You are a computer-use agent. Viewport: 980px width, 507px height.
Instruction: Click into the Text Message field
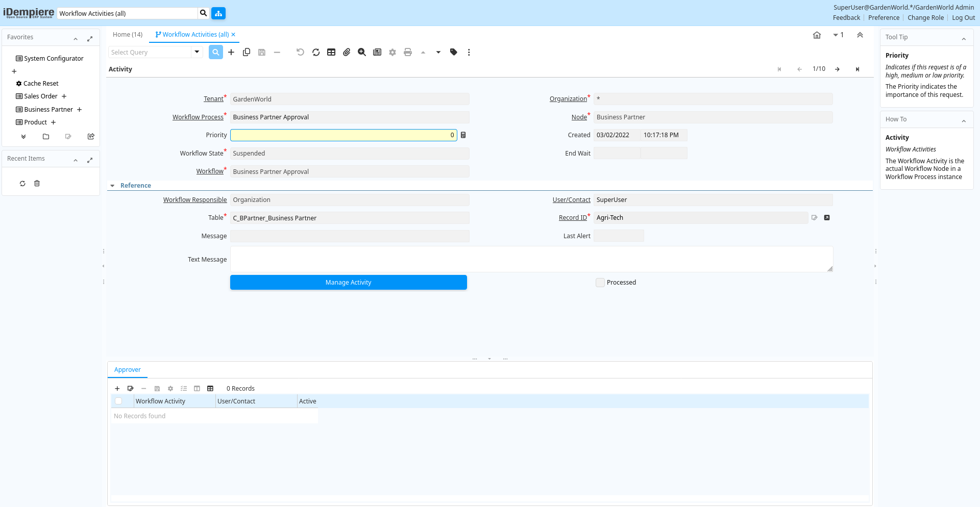531,259
